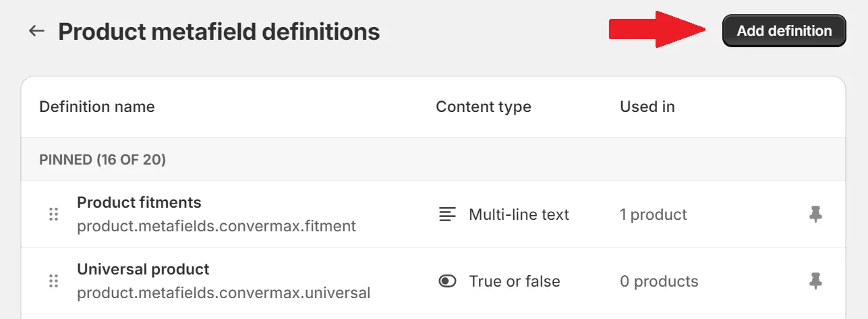The width and height of the screenshot is (868, 319).
Task: Click the PINNED (16 OF 20) section header
Action: tap(103, 160)
